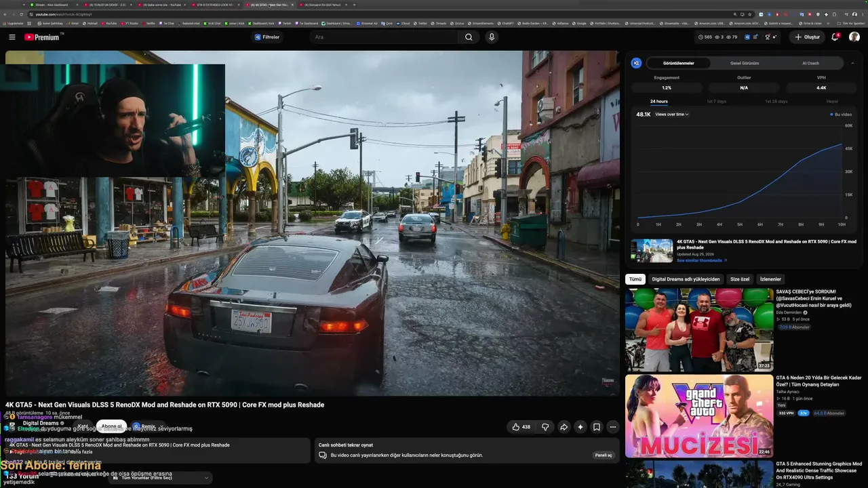This screenshot has height=488, width=868.
Task: Select Digital Dreams adlı yükleyiciden chip
Action: pos(686,279)
